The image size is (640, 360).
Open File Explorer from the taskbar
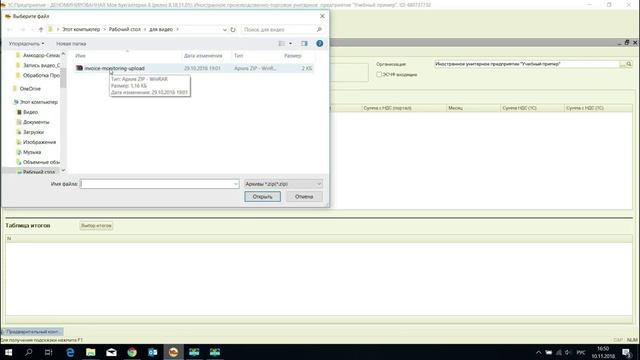coord(91,352)
